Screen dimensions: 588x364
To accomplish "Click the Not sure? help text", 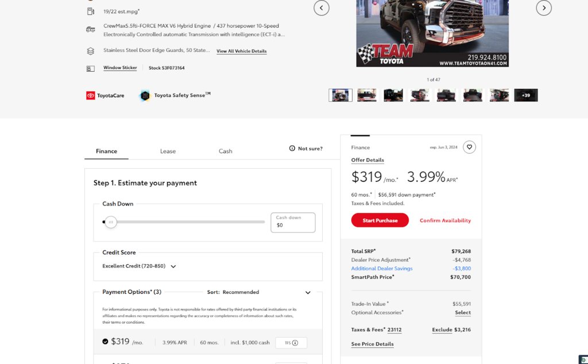I will (x=310, y=149).
